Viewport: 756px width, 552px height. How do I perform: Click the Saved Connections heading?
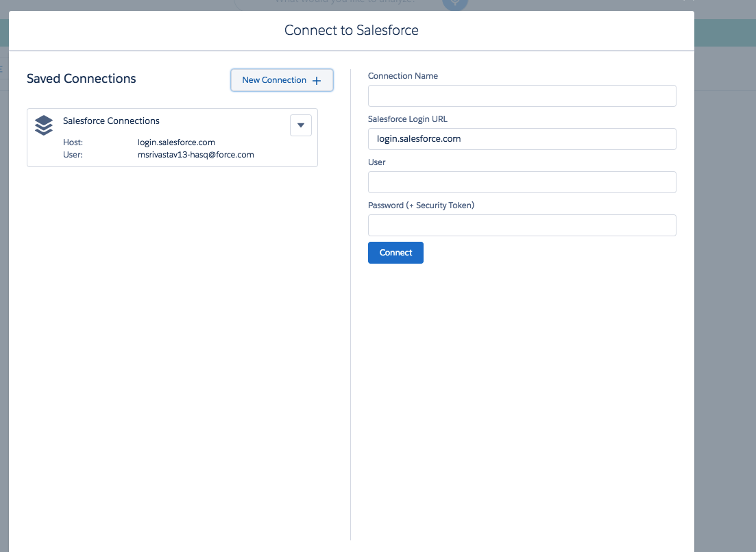(x=82, y=79)
